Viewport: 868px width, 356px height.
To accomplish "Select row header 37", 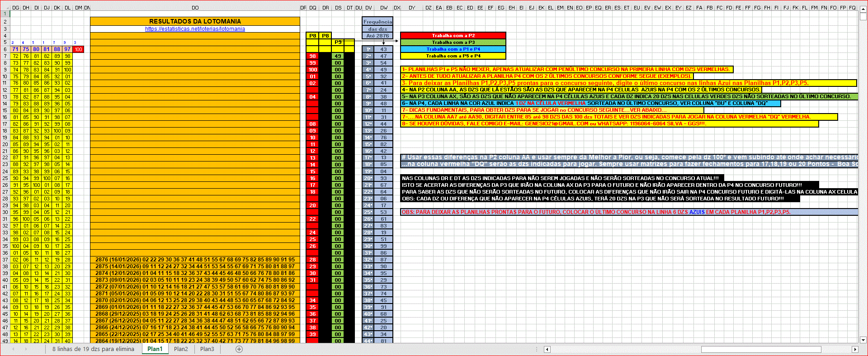I will point(5,260).
